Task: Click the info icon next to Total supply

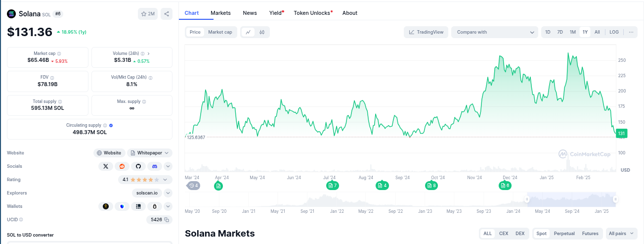Action: pos(60,101)
